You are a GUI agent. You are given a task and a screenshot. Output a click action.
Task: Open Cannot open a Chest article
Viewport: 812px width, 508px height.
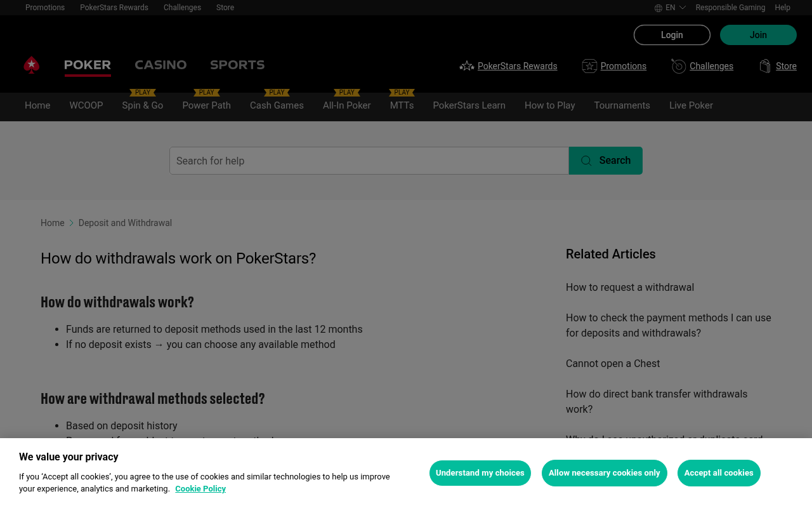pos(613,364)
